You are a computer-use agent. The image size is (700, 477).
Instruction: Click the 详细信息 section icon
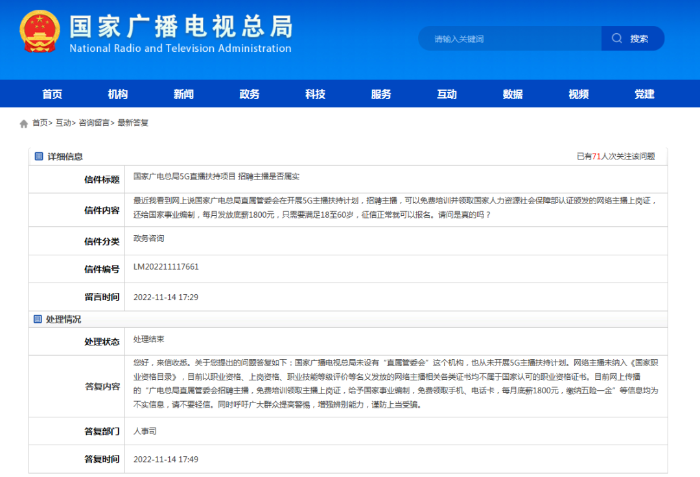click(39, 156)
